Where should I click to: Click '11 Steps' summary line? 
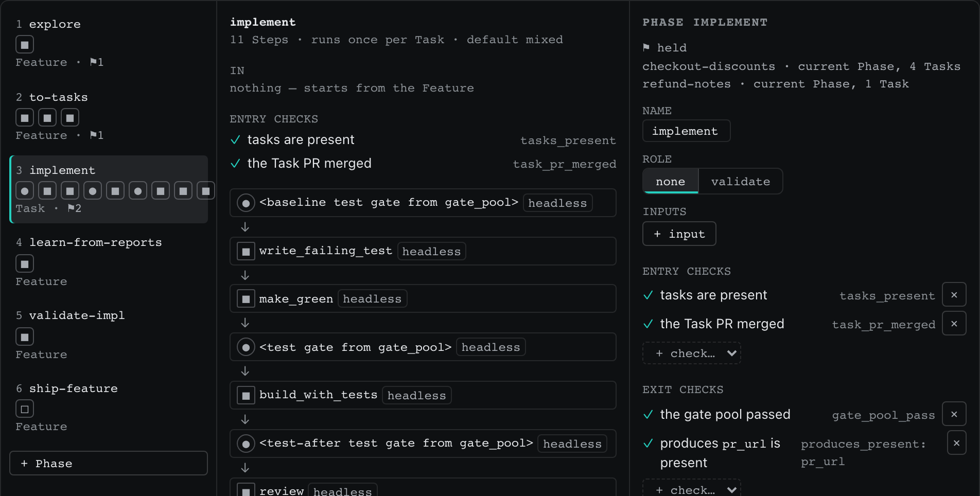point(396,40)
